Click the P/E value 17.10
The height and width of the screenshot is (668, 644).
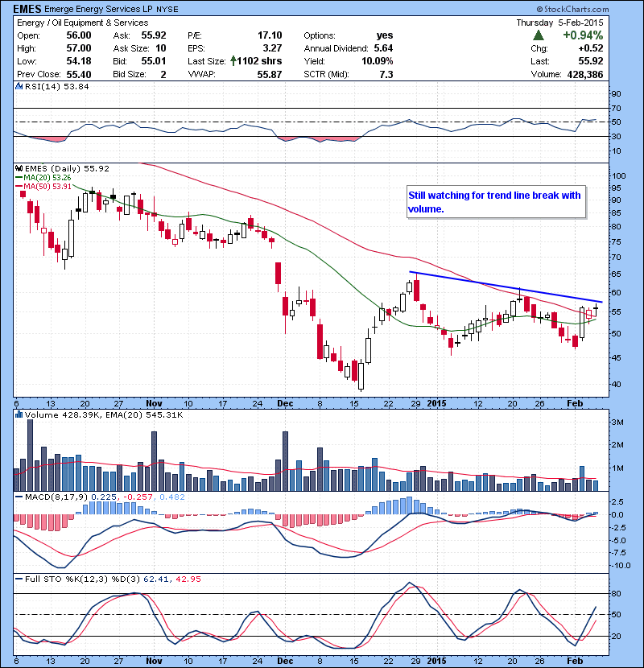point(270,35)
